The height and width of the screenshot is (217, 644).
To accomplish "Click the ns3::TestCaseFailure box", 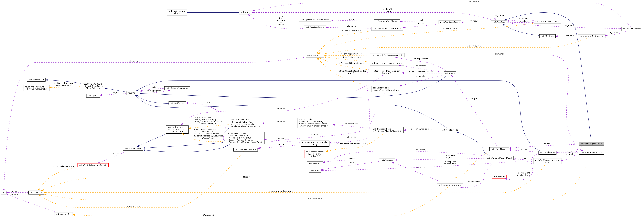I will click(315, 27).
